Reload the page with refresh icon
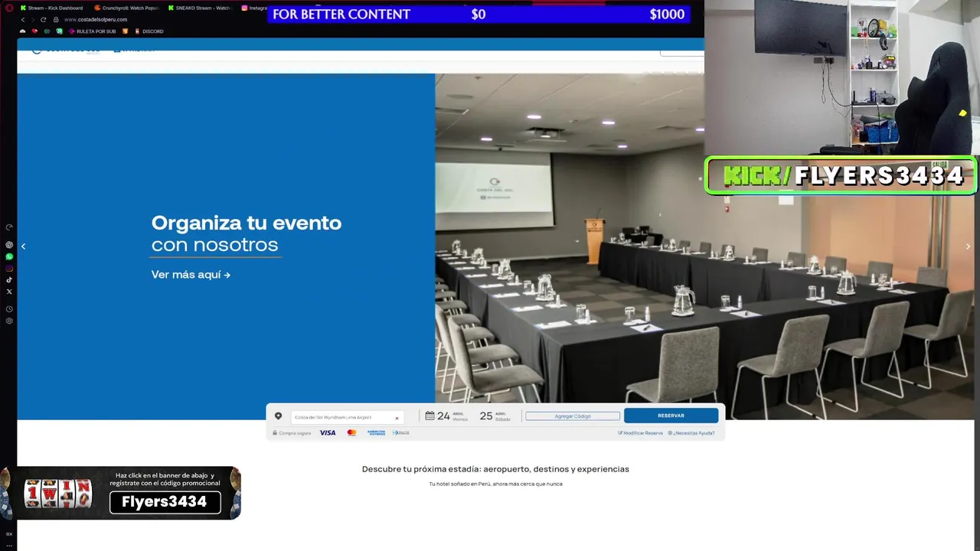The height and width of the screenshot is (551, 980). 43,19
